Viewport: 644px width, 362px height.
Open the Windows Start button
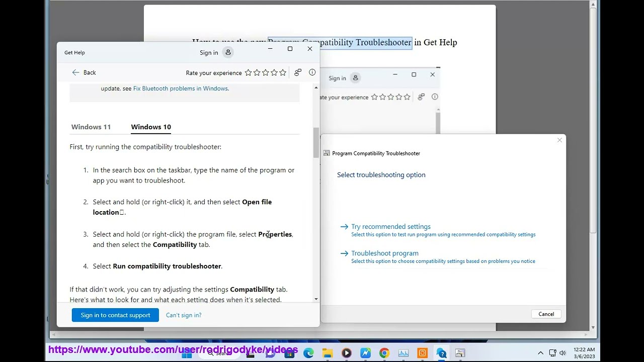(187, 353)
